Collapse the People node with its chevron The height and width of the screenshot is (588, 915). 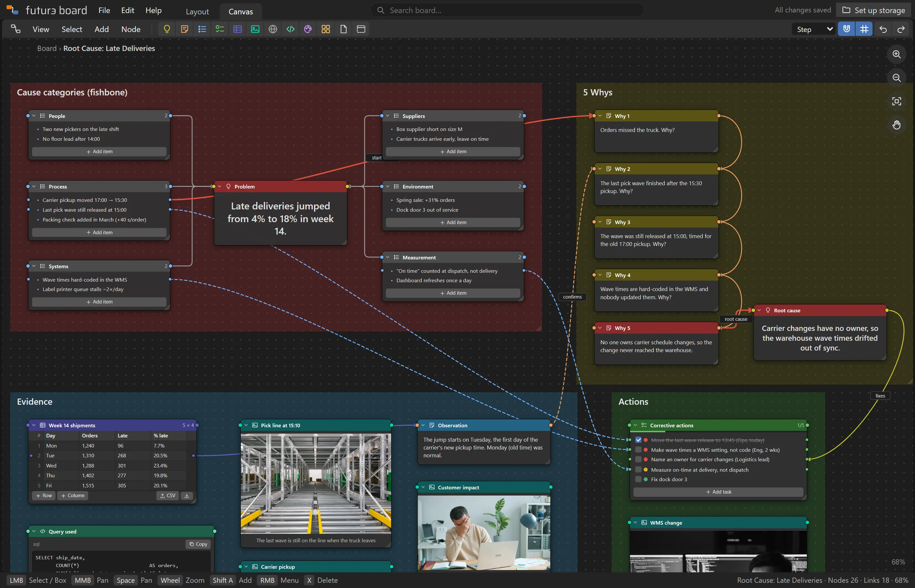click(x=34, y=116)
